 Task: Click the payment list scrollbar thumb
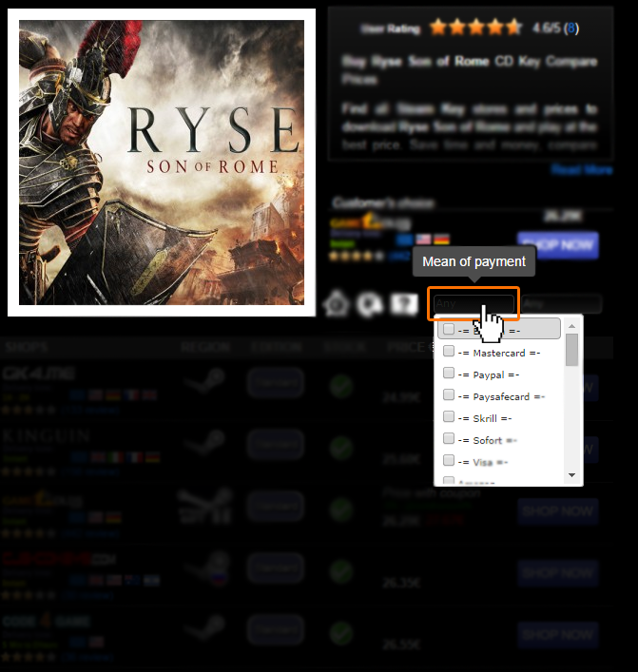[x=571, y=350]
